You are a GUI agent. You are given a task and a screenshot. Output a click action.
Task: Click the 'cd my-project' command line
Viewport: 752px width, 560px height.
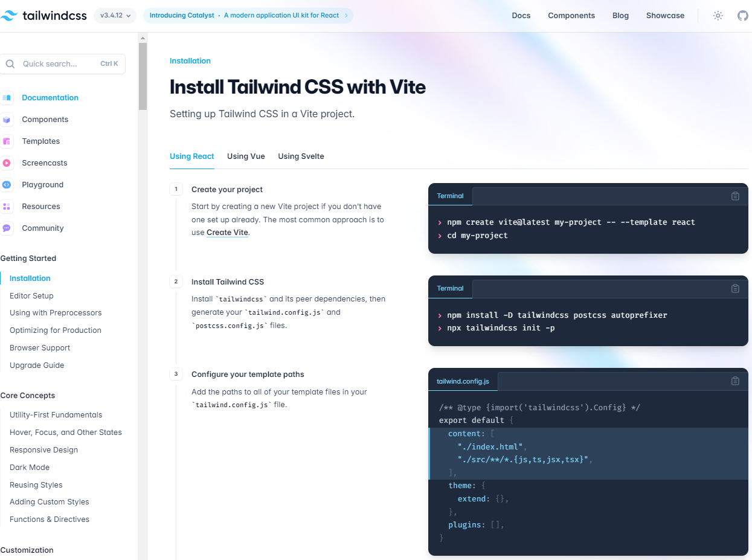click(x=477, y=236)
